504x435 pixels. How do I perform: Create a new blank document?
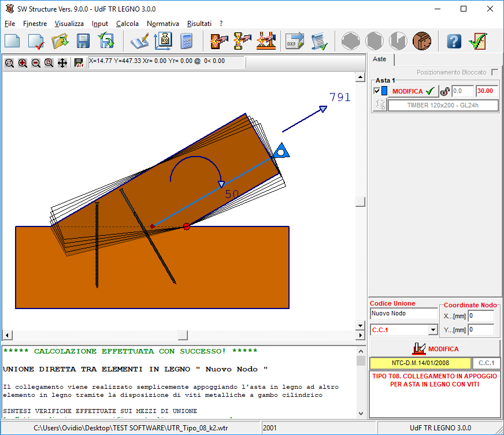(x=12, y=41)
